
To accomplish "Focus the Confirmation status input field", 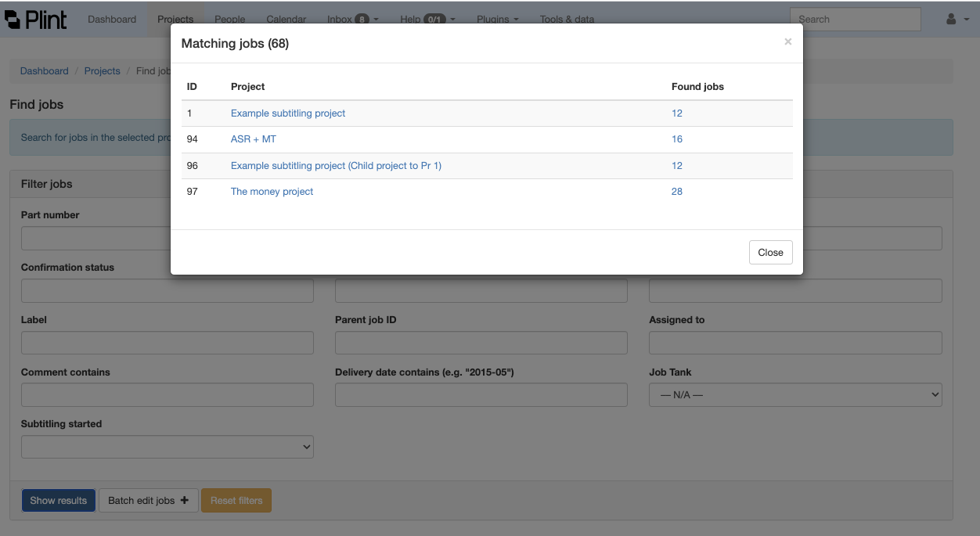I will (168, 291).
